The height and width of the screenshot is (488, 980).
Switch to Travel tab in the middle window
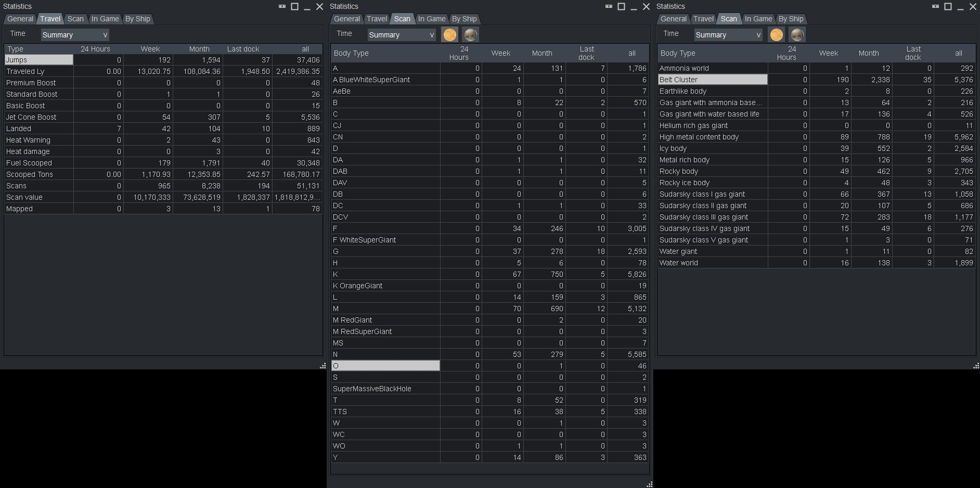pos(377,19)
